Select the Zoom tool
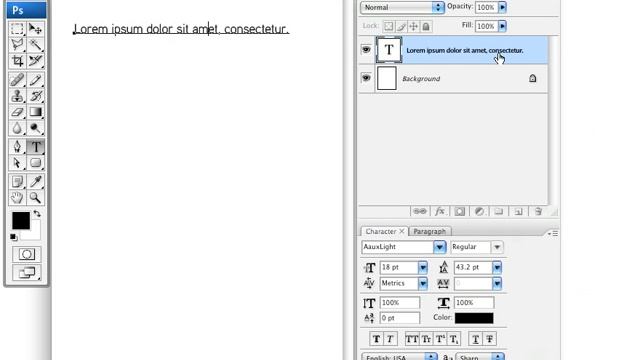Screen dimensions: 640x360 click(36, 198)
